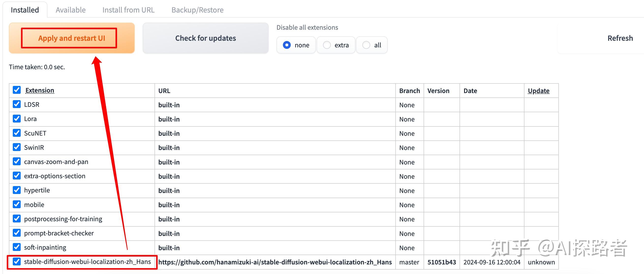Click the Update column header
Screen dimensions: 644x274
(x=538, y=91)
